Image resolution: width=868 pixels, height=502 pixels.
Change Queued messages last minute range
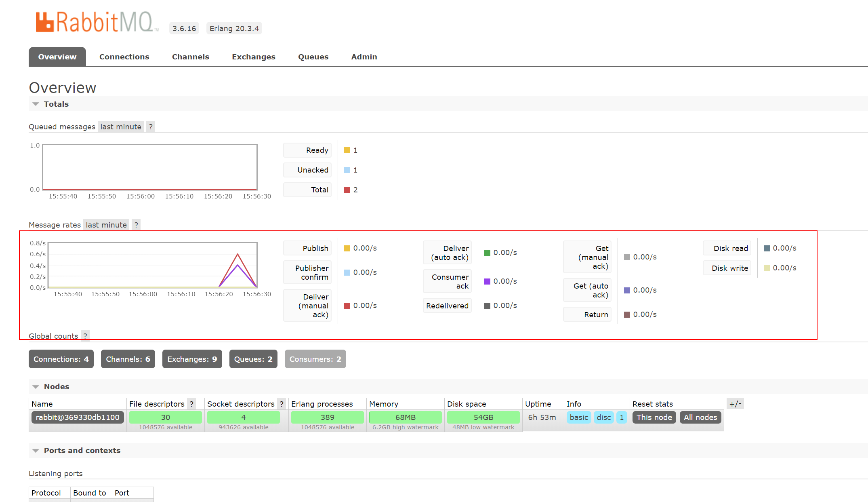pos(121,127)
